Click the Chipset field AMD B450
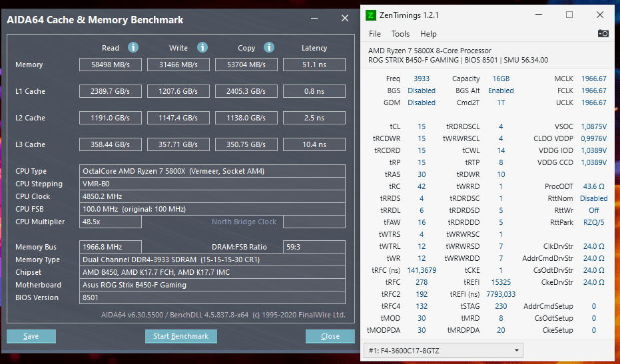 pyautogui.click(x=212, y=272)
